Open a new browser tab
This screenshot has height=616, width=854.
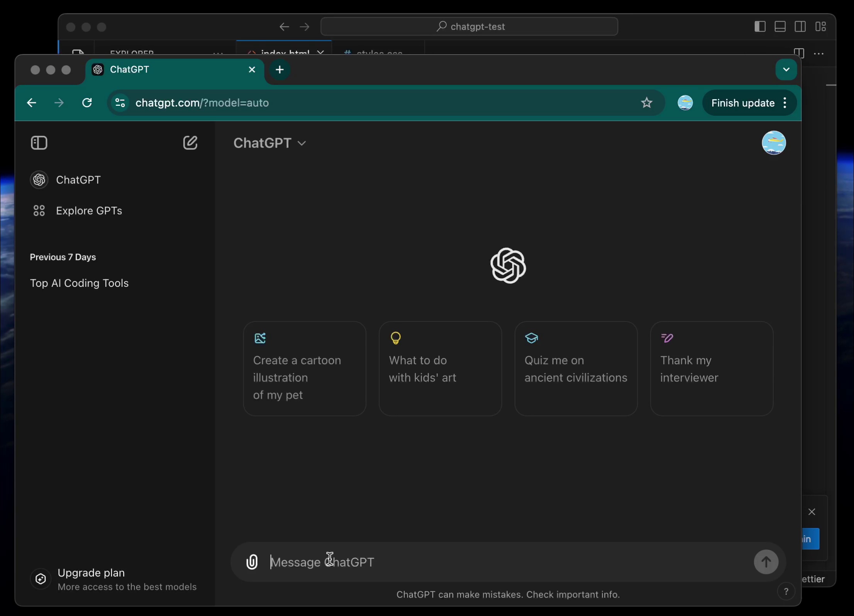coord(280,69)
